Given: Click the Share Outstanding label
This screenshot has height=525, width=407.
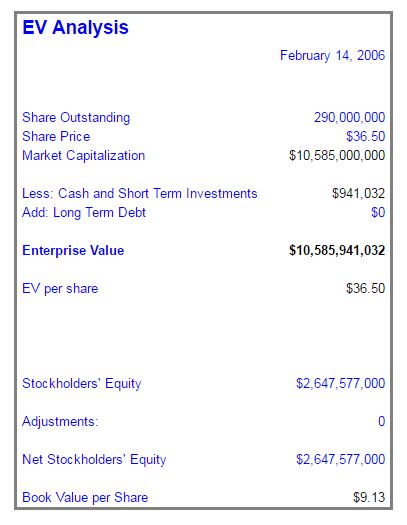Looking at the screenshot, I should click(x=76, y=118).
